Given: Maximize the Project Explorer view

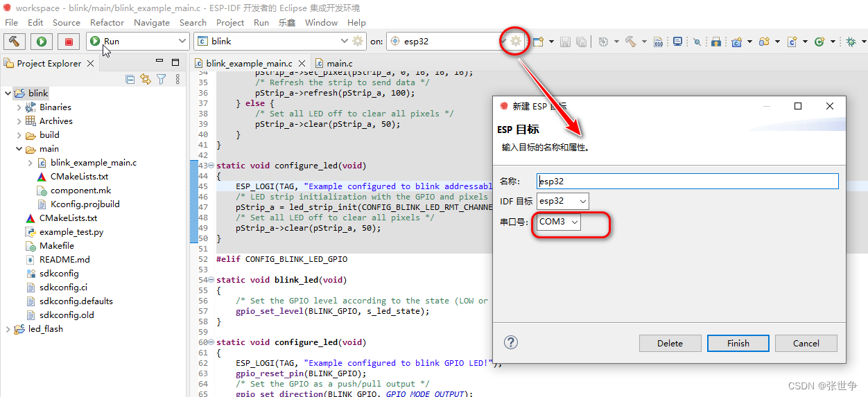Looking at the screenshot, I should coord(176,62).
